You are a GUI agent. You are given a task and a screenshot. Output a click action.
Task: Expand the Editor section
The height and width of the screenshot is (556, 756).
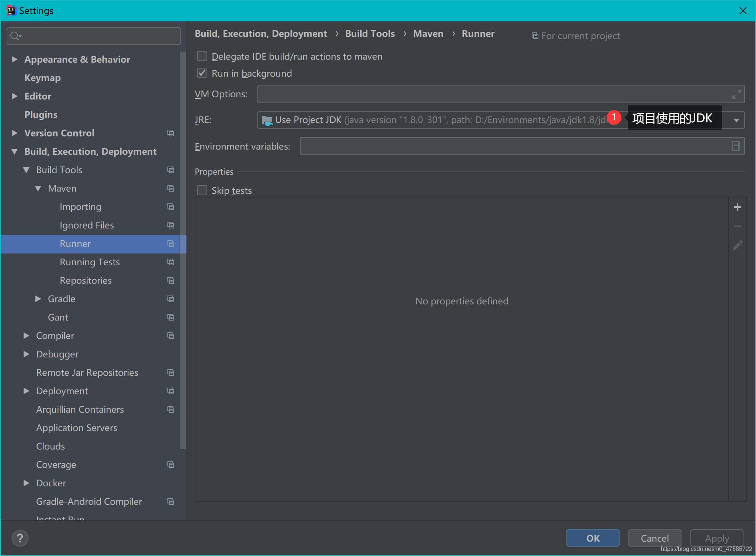click(x=14, y=96)
